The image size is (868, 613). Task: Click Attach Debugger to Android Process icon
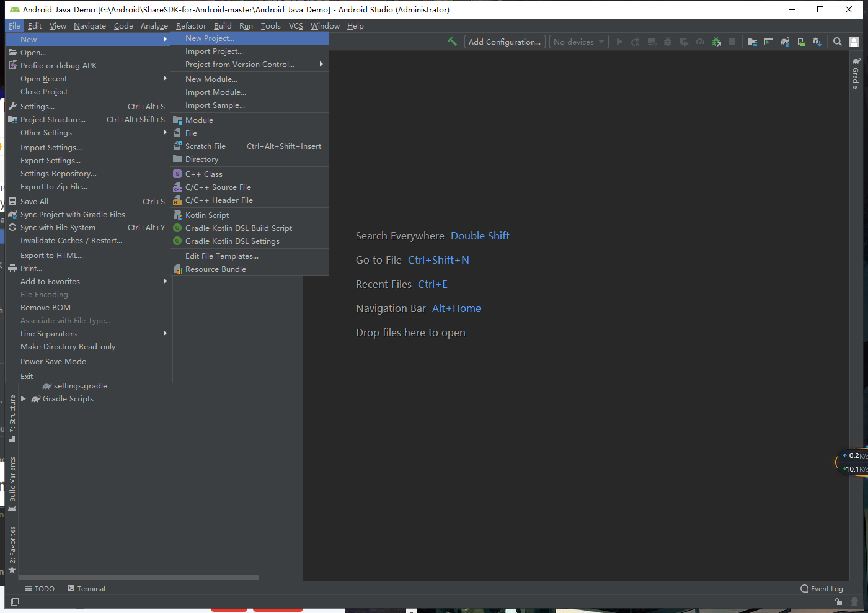click(x=717, y=42)
